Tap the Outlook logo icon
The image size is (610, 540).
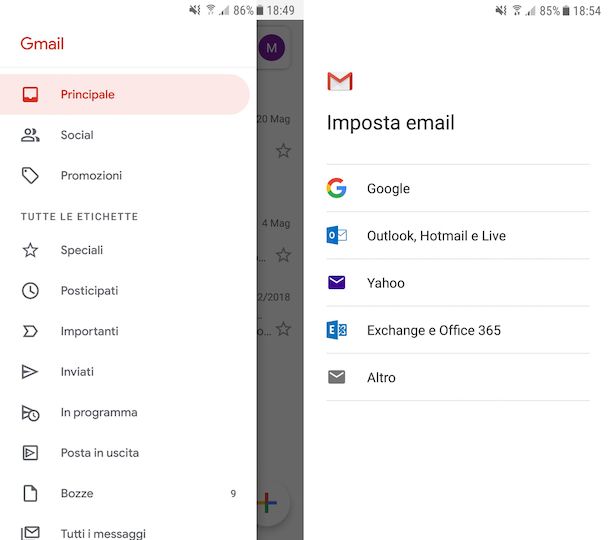coord(337,235)
